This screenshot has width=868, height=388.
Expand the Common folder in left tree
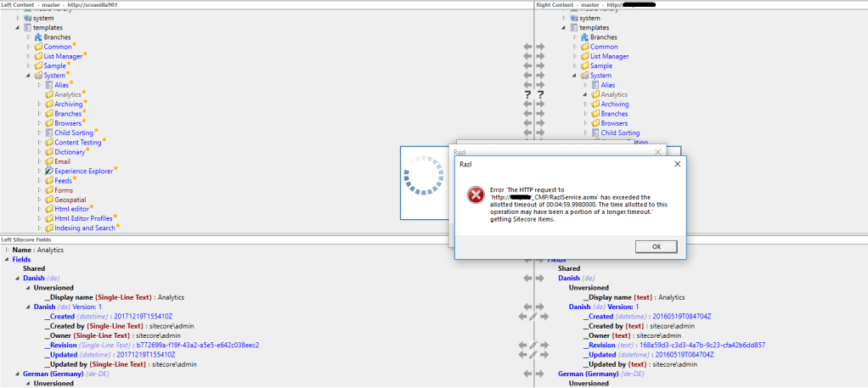(x=29, y=47)
